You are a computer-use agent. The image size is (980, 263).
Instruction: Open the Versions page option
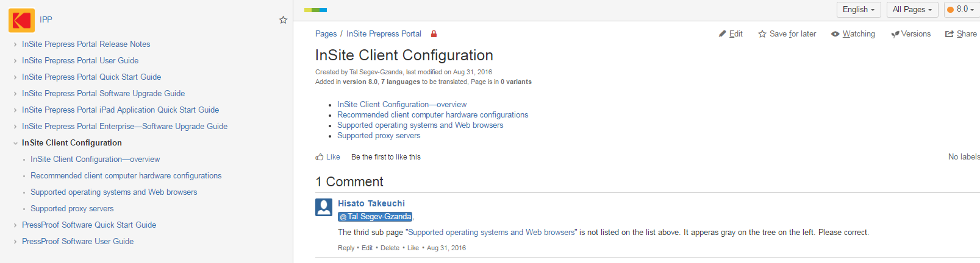pyautogui.click(x=911, y=34)
